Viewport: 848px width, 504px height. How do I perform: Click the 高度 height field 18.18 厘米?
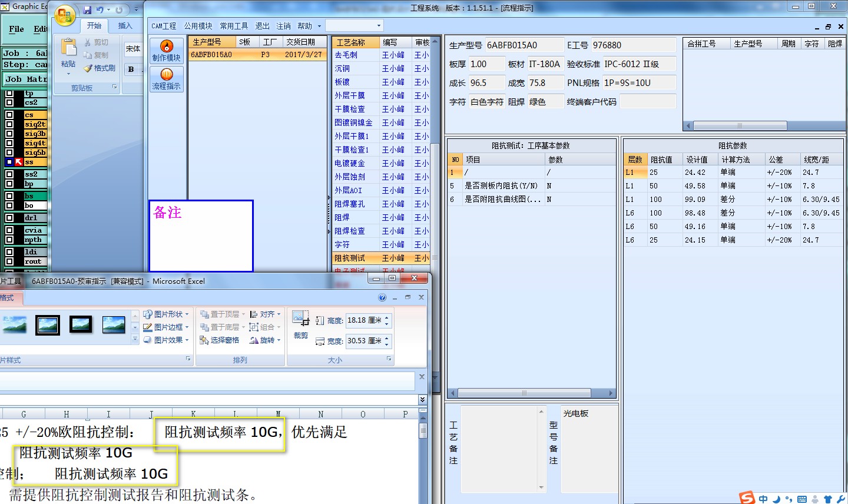pos(368,320)
